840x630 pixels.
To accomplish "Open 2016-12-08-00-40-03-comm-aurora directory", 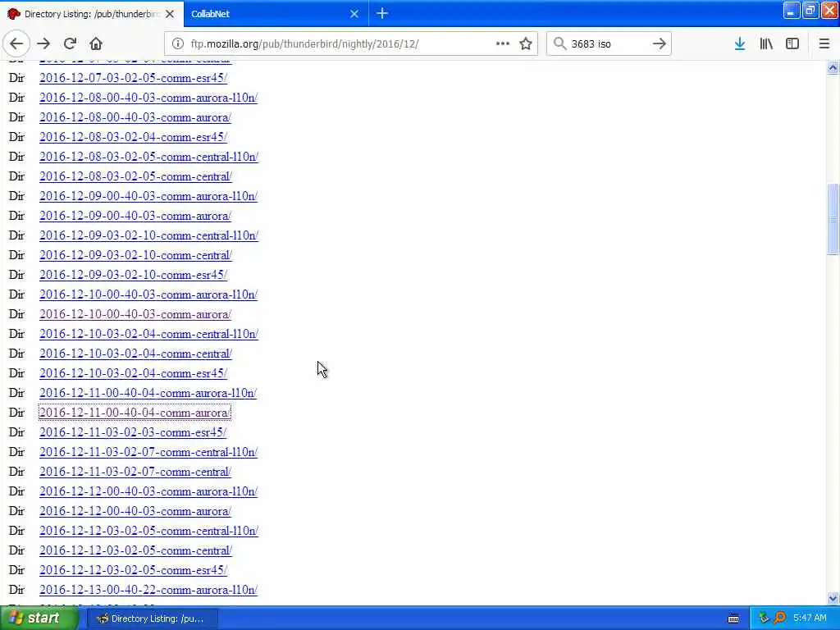I will (x=135, y=118).
